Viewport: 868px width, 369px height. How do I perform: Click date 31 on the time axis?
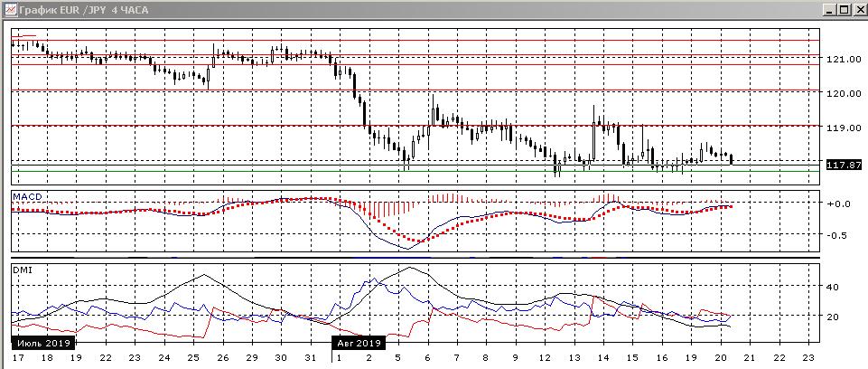pos(311,358)
